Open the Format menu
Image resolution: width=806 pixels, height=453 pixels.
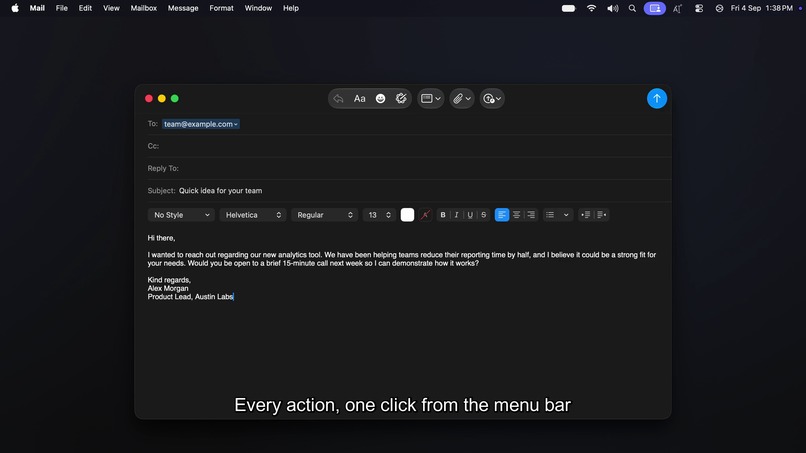pos(222,8)
